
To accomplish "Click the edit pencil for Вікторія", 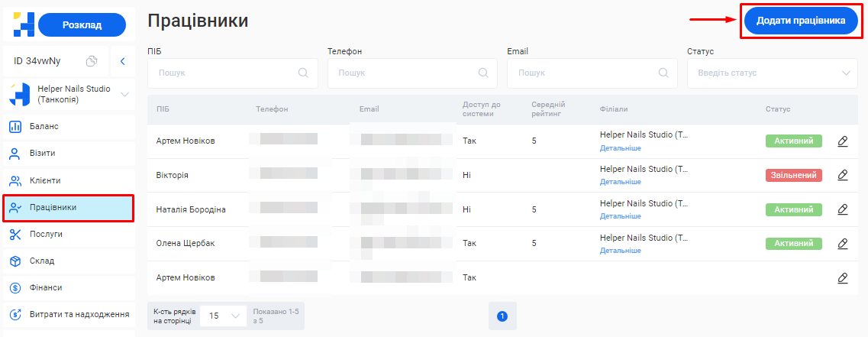I will (843, 175).
